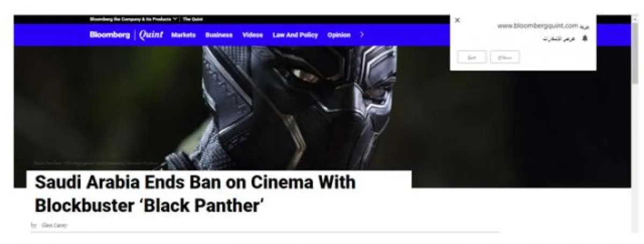Click the left Block button in popup
Image resolution: width=644 pixels, height=244 pixels.
[x=472, y=57]
